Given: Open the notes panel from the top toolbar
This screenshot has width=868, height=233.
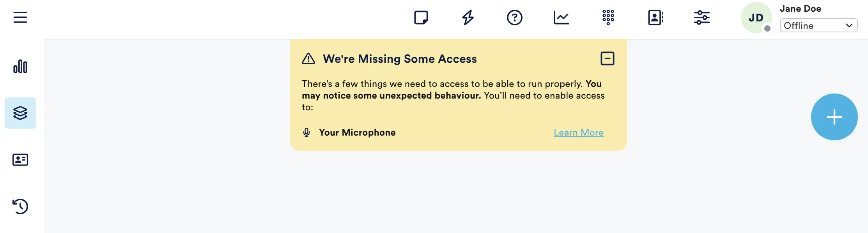Looking at the screenshot, I should pyautogui.click(x=421, y=18).
